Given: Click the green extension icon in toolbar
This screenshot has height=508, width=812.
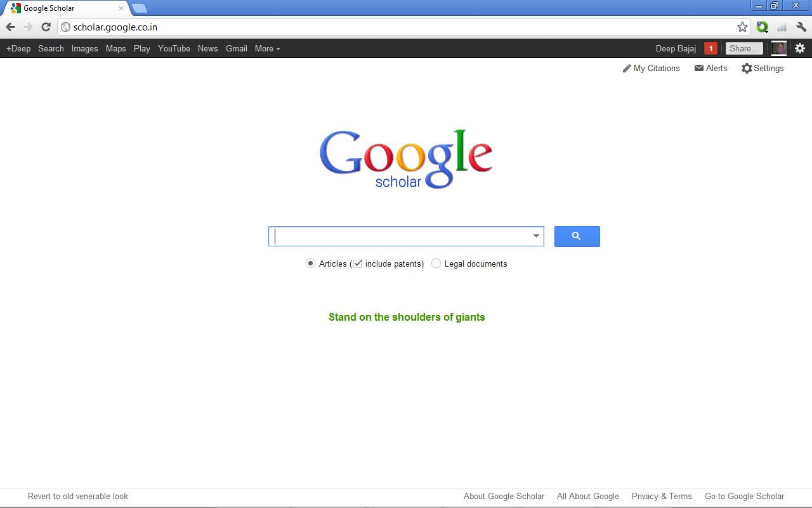Looking at the screenshot, I should [x=762, y=27].
